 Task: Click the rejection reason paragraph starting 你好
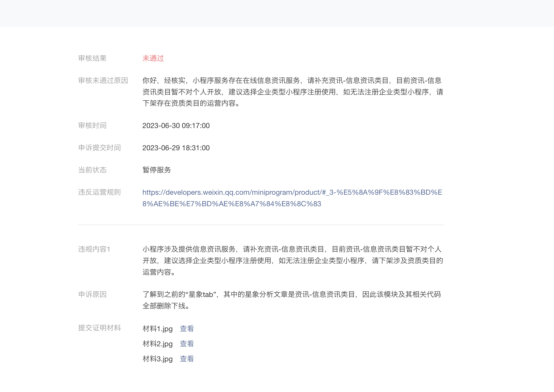[293, 92]
